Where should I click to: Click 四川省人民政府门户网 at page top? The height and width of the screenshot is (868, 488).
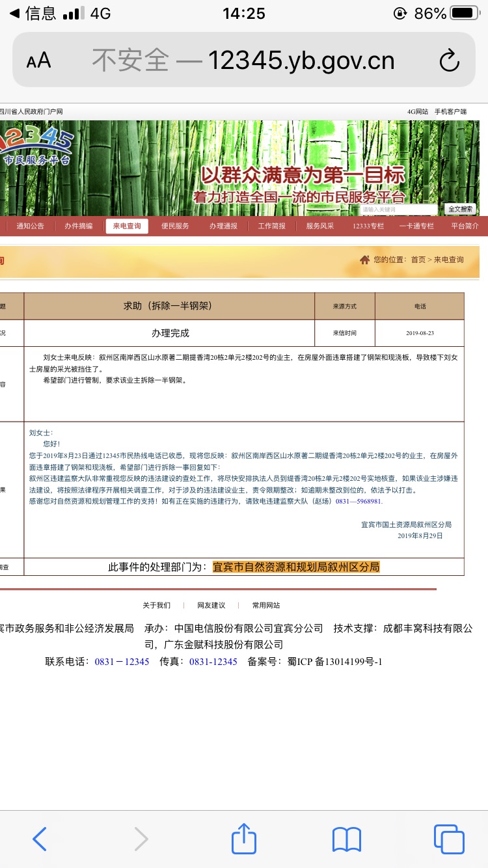[x=31, y=112]
